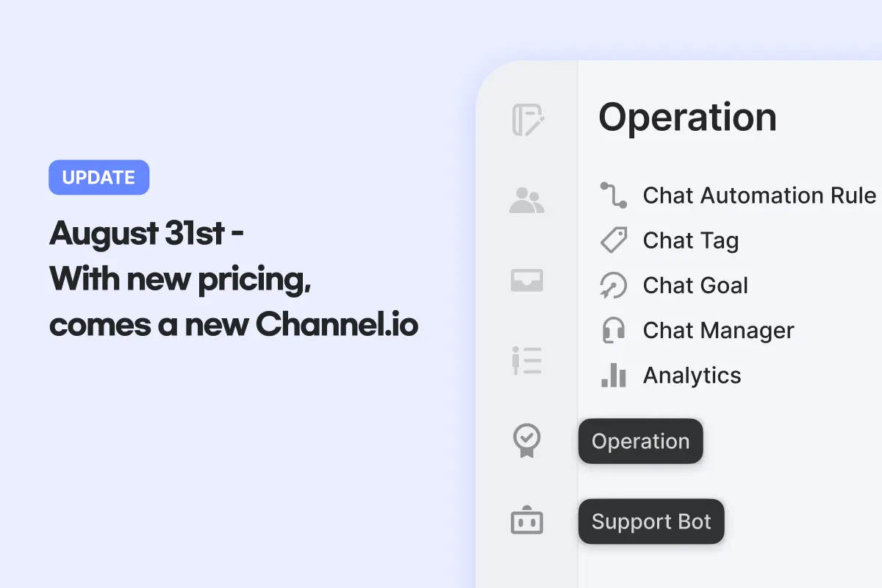Click the list icon in sidebar
Screen dimensions: 882x588
[x=527, y=361]
